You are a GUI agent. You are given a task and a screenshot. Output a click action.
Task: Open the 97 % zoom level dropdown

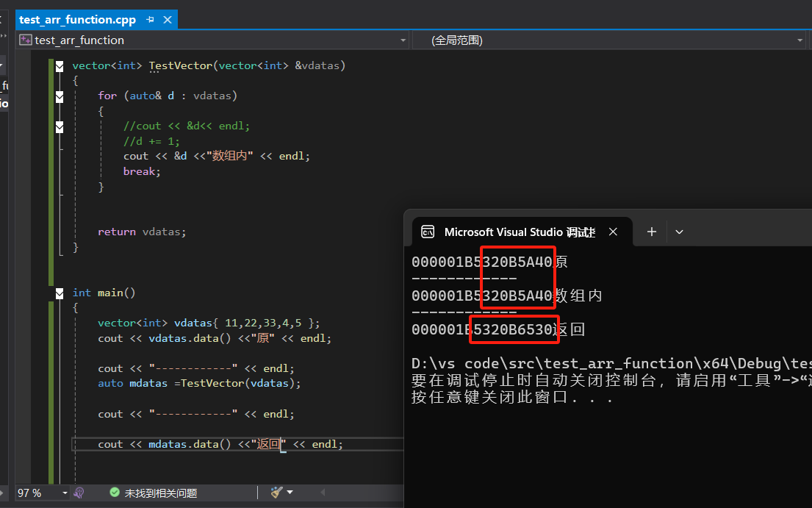(x=65, y=493)
